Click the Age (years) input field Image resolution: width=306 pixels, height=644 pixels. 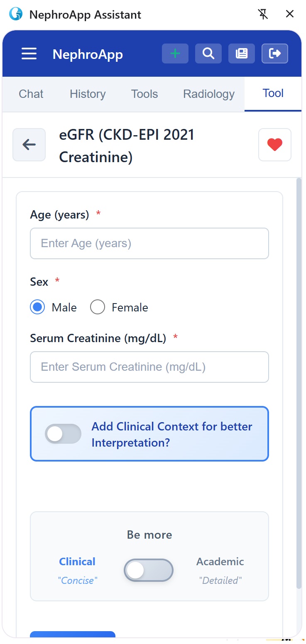coord(149,243)
